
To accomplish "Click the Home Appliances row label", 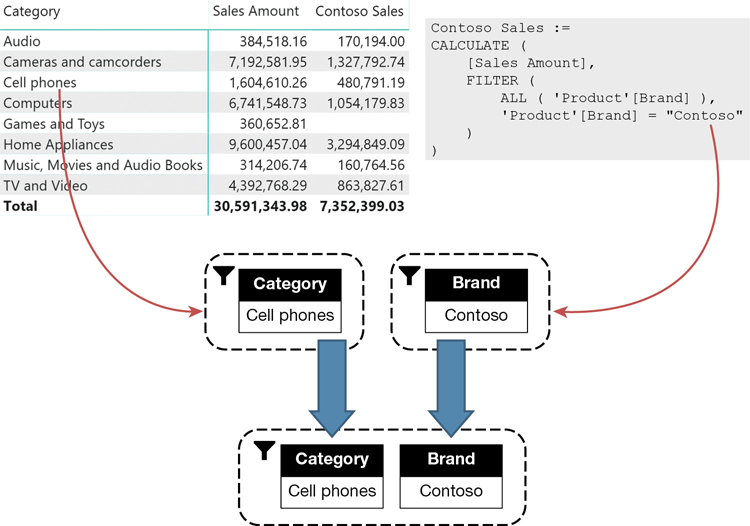I will [58, 144].
